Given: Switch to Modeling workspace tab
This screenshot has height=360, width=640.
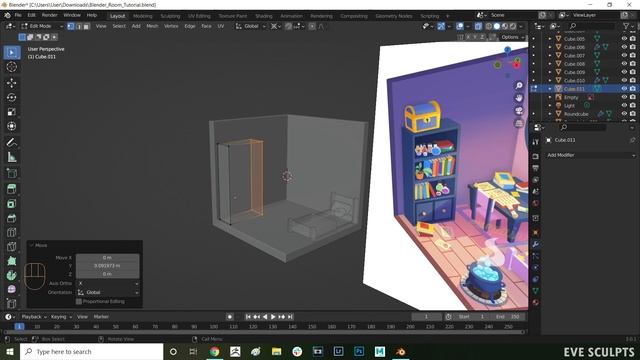Looking at the screenshot, I should pyautogui.click(x=142, y=16).
